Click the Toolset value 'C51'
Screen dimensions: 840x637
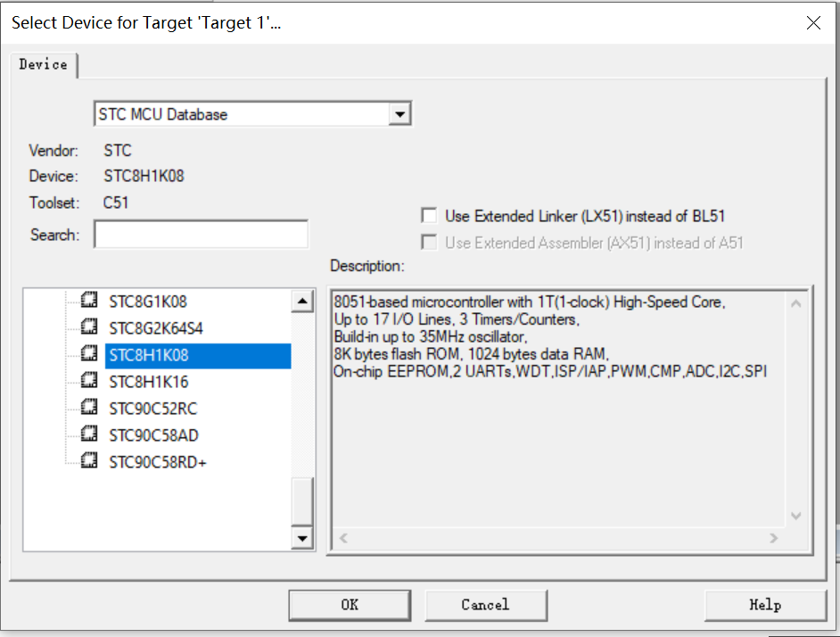[116, 203]
